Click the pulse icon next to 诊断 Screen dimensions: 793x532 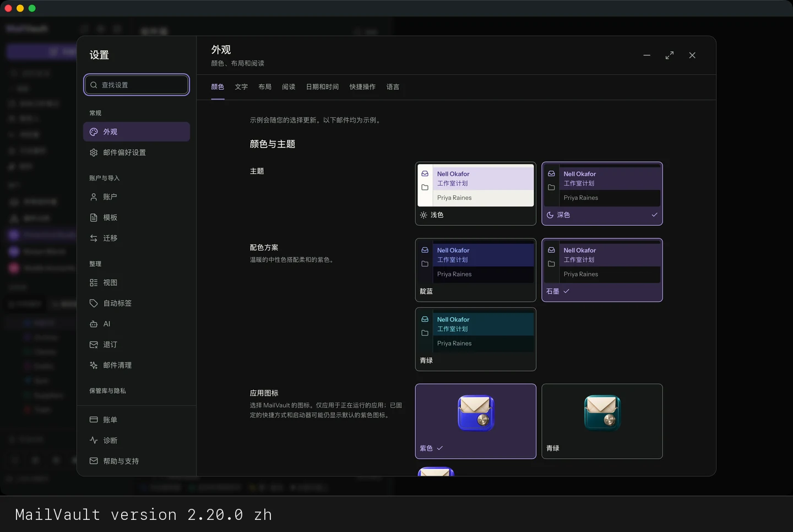coord(94,441)
